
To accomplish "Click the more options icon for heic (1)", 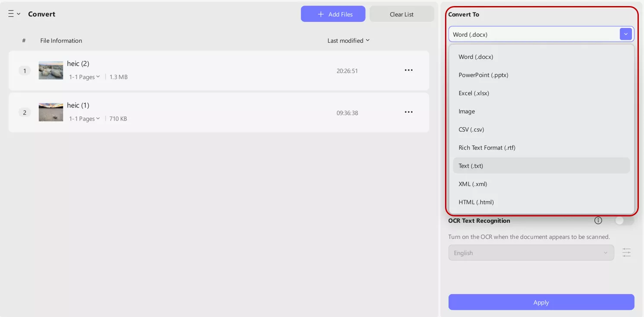I will point(408,111).
